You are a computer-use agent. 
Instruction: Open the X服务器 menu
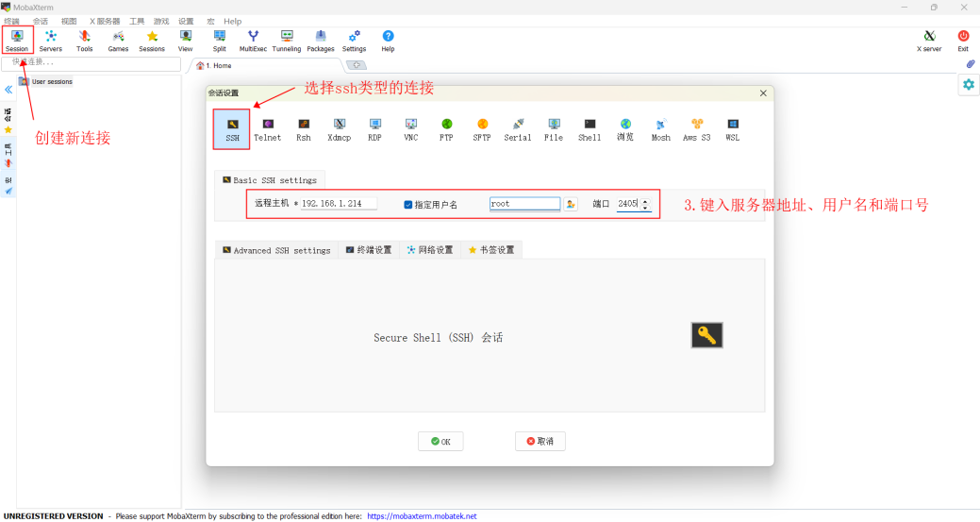(105, 22)
